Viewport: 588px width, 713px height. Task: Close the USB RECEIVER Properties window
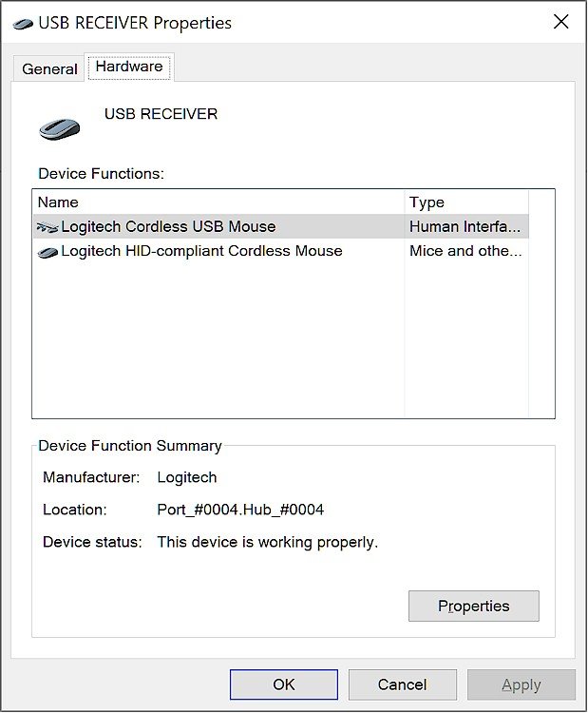[560, 22]
